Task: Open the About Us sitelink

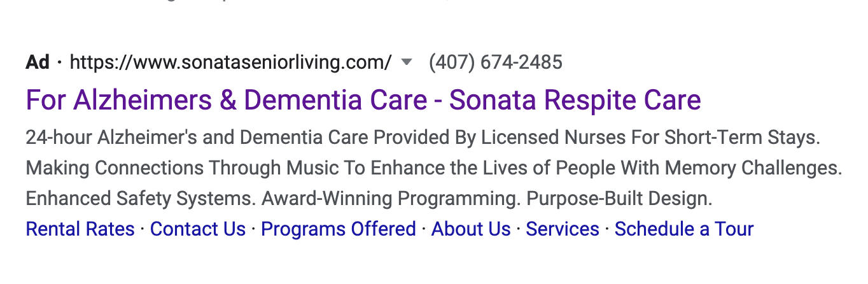Action: tap(471, 229)
